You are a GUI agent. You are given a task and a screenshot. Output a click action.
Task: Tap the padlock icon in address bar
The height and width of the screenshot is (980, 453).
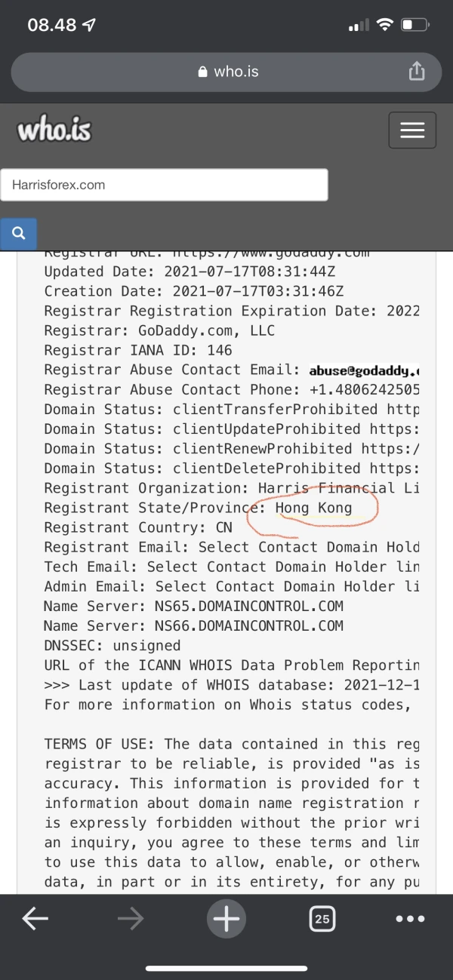[202, 72]
